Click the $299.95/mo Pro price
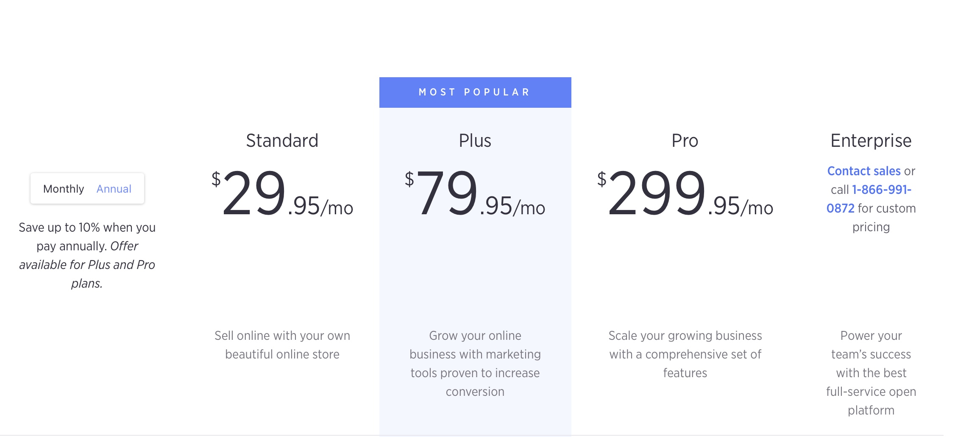This screenshot has width=980, height=437. click(x=685, y=193)
